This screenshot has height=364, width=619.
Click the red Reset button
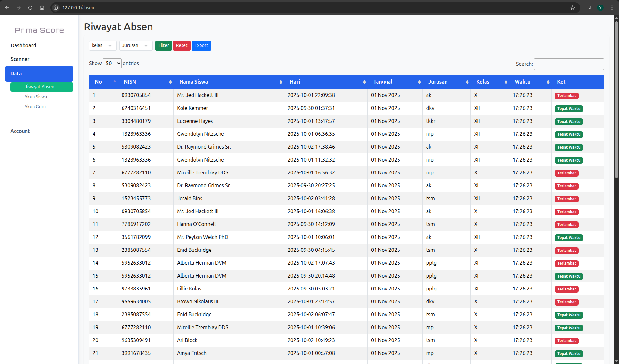click(182, 45)
